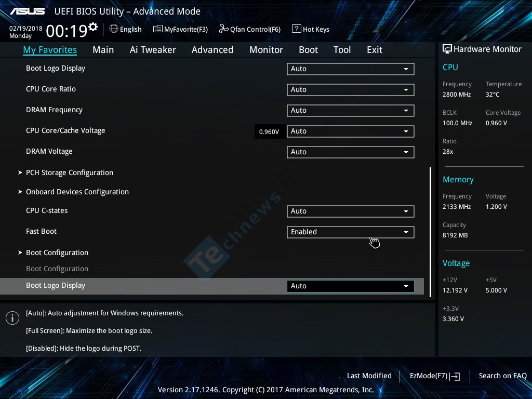Image resolution: width=532 pixels, height=399 pixels.
Task: Click the CPU Core Ratio label
Action: coord(51,89)
